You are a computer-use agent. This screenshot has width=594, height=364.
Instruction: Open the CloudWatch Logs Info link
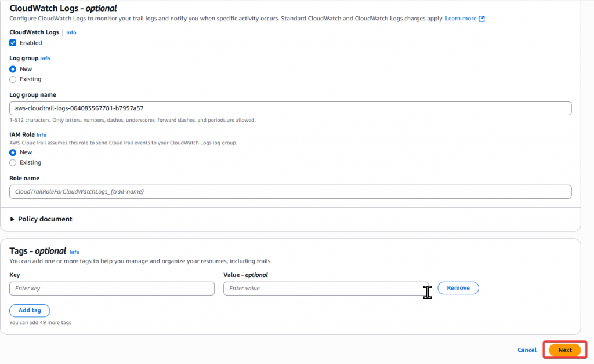[x=71, y=32]
